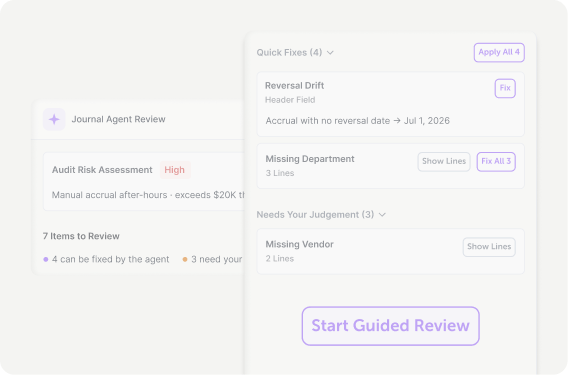Click the Journal Agent Review title
The image size is (568, 375).
tap(118, 119)
